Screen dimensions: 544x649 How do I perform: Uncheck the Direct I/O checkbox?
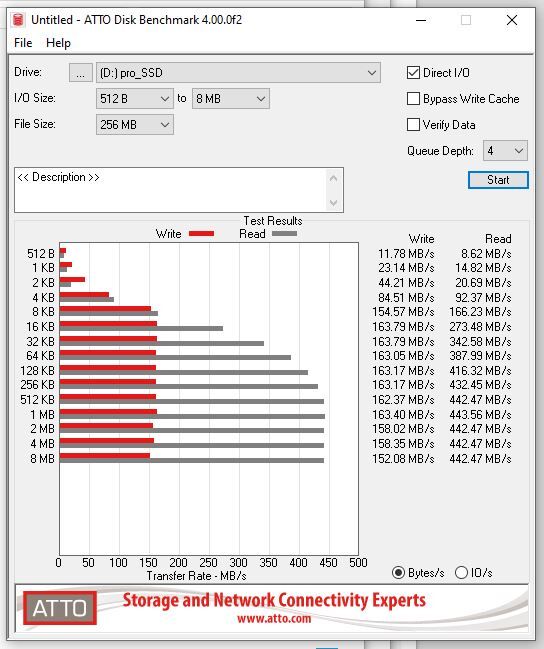click(x=413, y=73)
